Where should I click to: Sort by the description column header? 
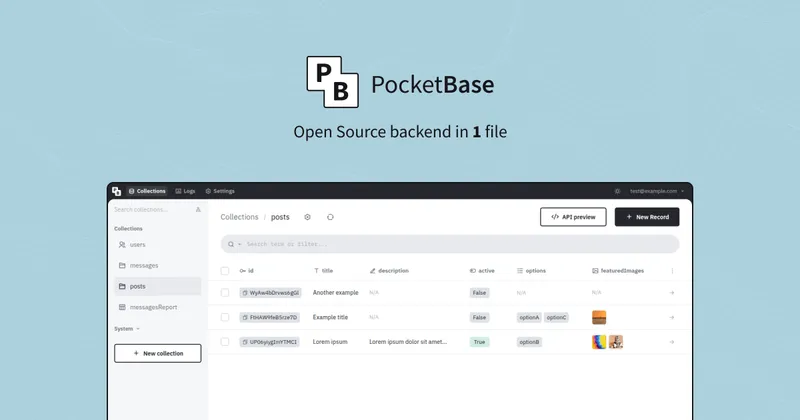[x=389, y=270]
